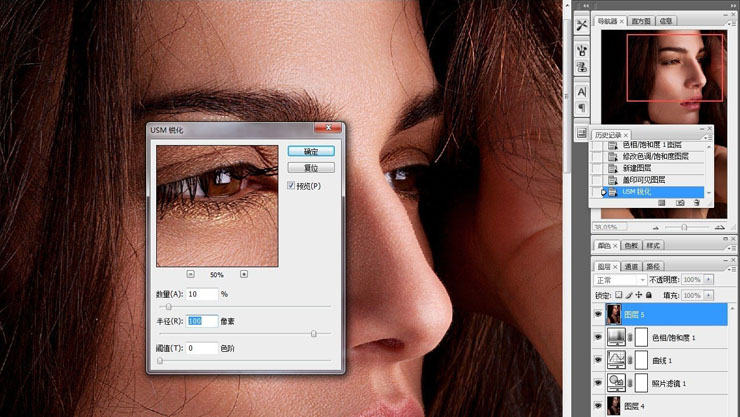Click the 复位 reset button
This screenshot has height=417, width=740.
(311, 167)
